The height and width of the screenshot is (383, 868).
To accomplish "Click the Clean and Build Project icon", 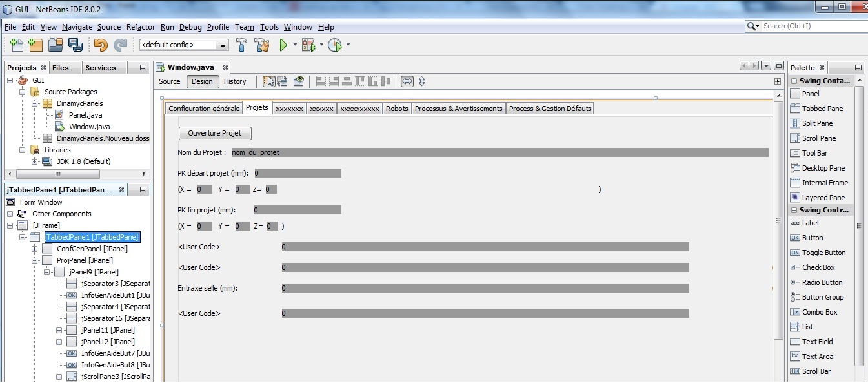I will tap(261, 44).
